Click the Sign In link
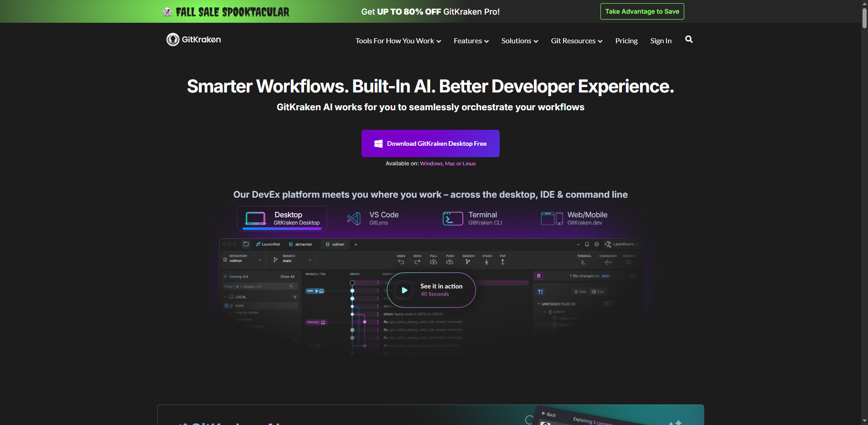868x425 pixels. [x=661, y=41]
